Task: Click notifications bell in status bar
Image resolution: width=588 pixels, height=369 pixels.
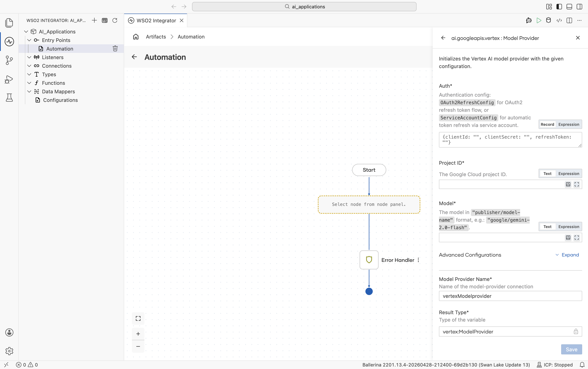Action: pyautogui.click(x=582, y=365)
